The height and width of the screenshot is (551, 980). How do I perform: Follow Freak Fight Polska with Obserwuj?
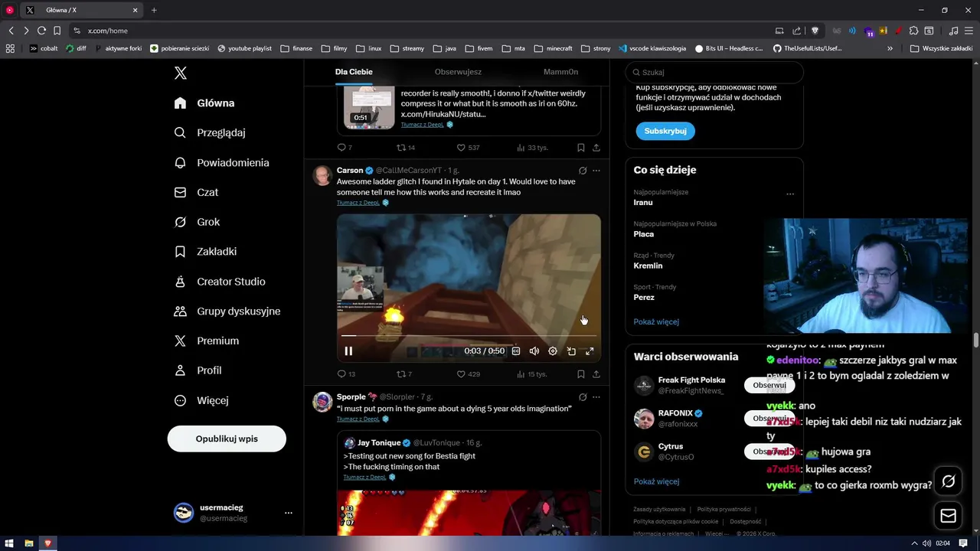[x=769, y=385]
